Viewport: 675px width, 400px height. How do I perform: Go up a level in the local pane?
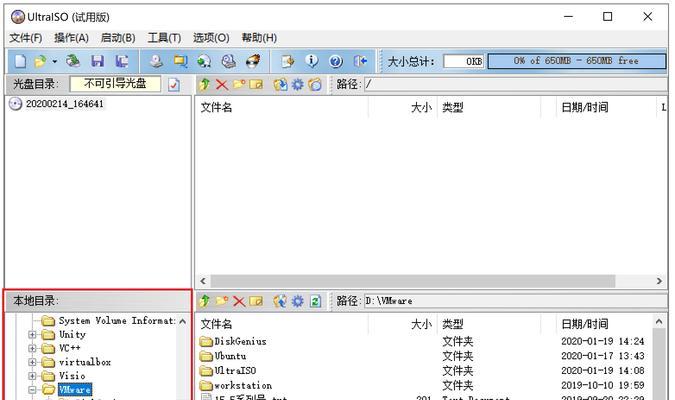point(204,301)
